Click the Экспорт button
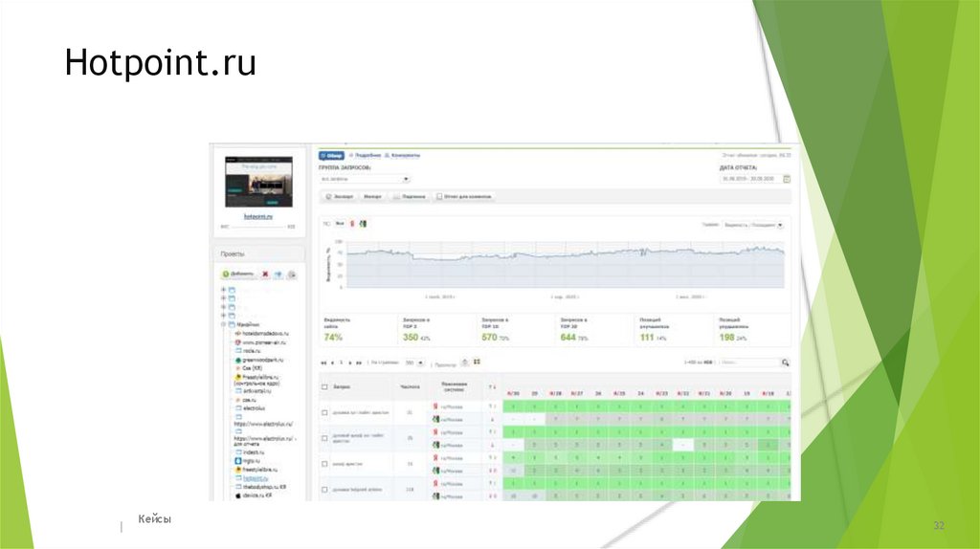The height and width of the screenshot is (549, 980). click(340, 197)
